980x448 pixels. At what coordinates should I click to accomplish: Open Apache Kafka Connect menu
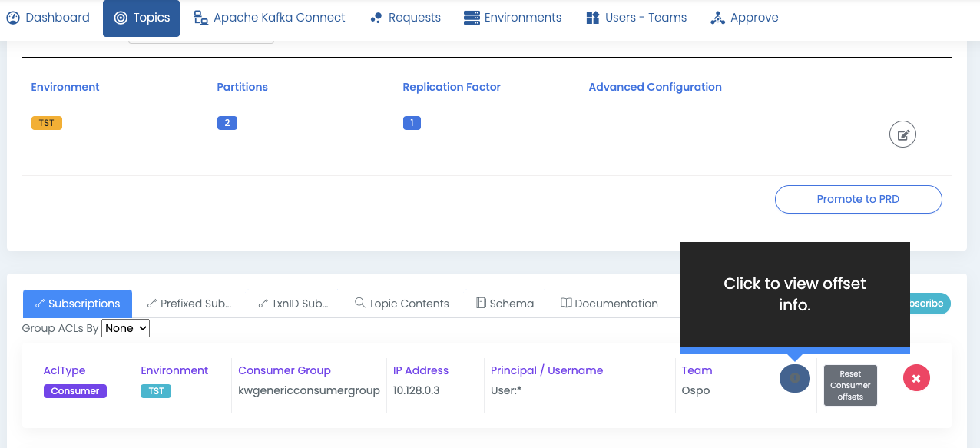(269, 18)
